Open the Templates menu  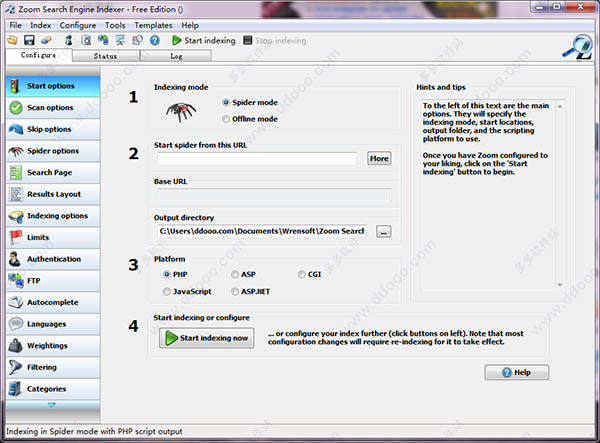153,25
